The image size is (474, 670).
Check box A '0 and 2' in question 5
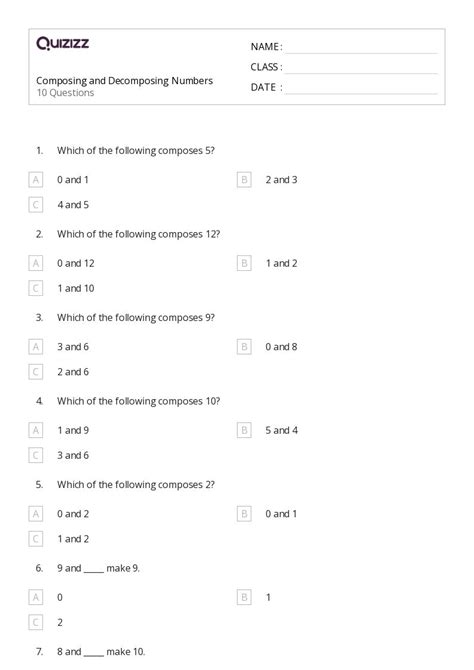(x=35, y=514)
